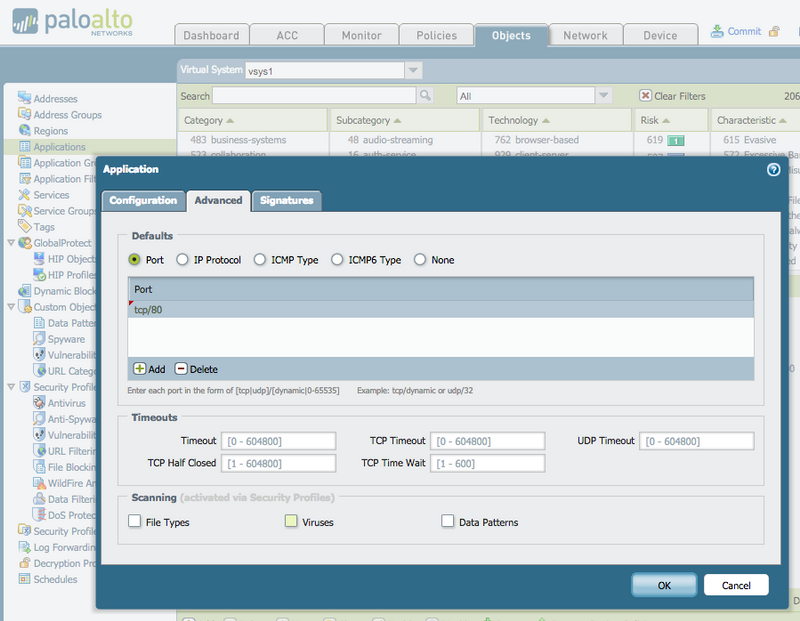Open the dialog help question mark icon
The height and width of the screenshot is (621, 800).
773,170
